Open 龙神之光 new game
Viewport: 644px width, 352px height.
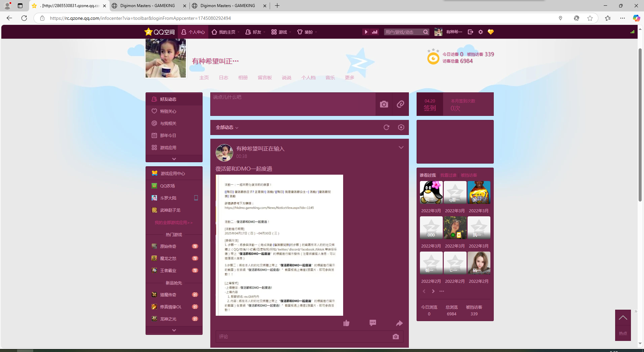point(174,319)
